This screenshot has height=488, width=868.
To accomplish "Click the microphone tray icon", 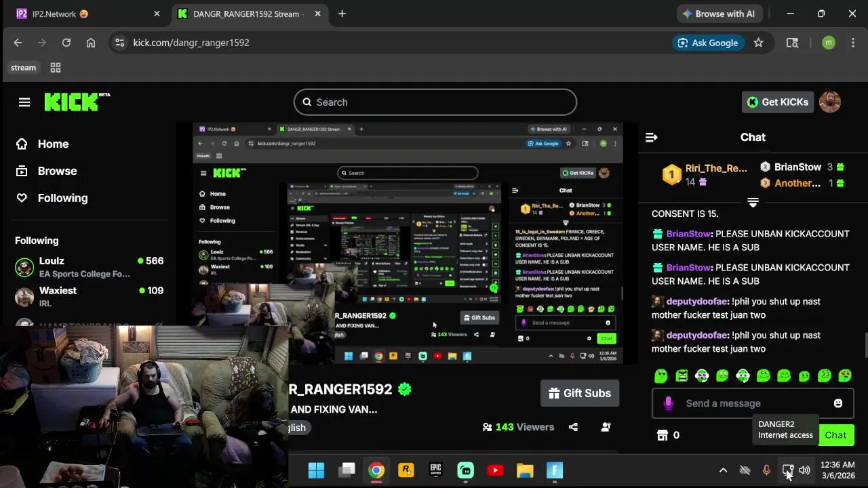I will coord(766,470).
